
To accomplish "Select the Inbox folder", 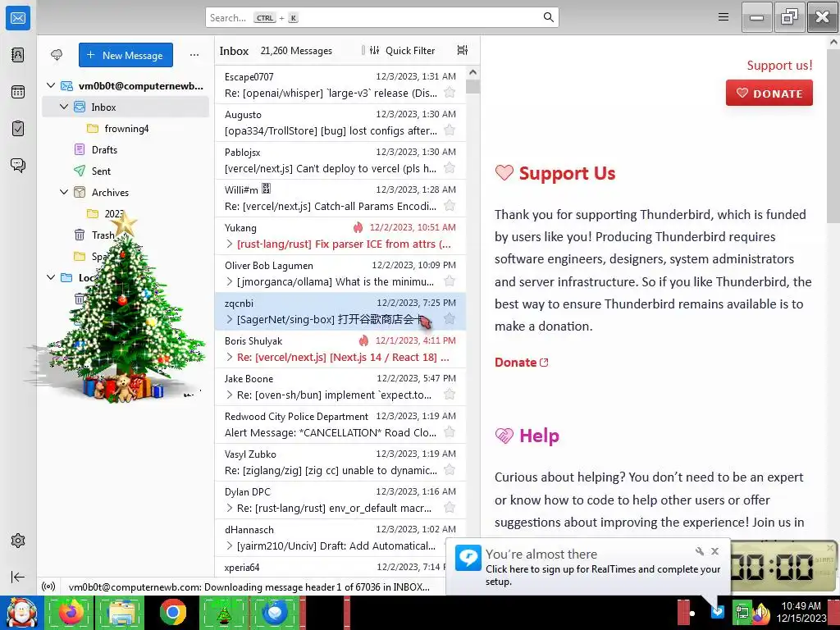I will (x=126, y=107).
